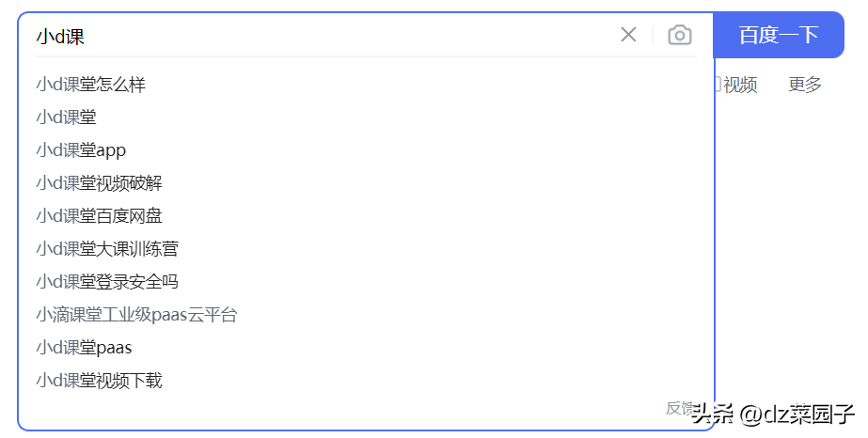Pick suggestion 小d课堂登录安全吗

point(107,282)
